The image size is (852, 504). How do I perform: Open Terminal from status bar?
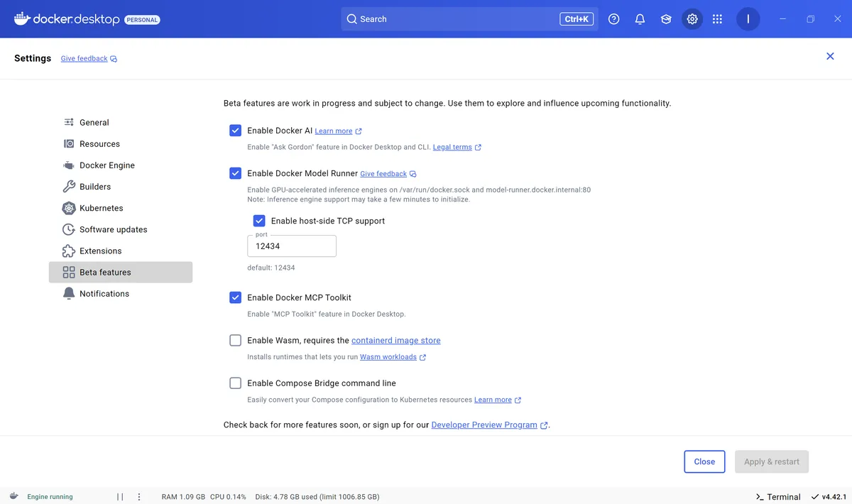coord(778,497)
